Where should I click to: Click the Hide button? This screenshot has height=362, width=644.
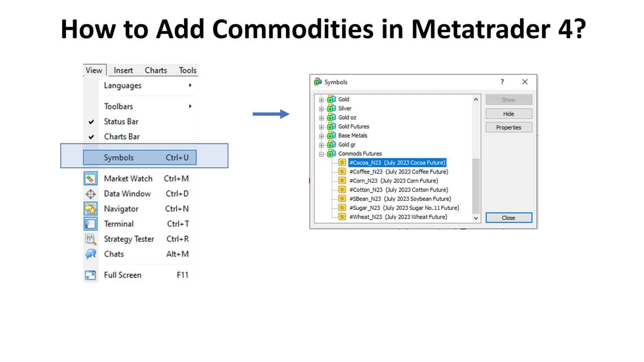[x=509, y=114]
